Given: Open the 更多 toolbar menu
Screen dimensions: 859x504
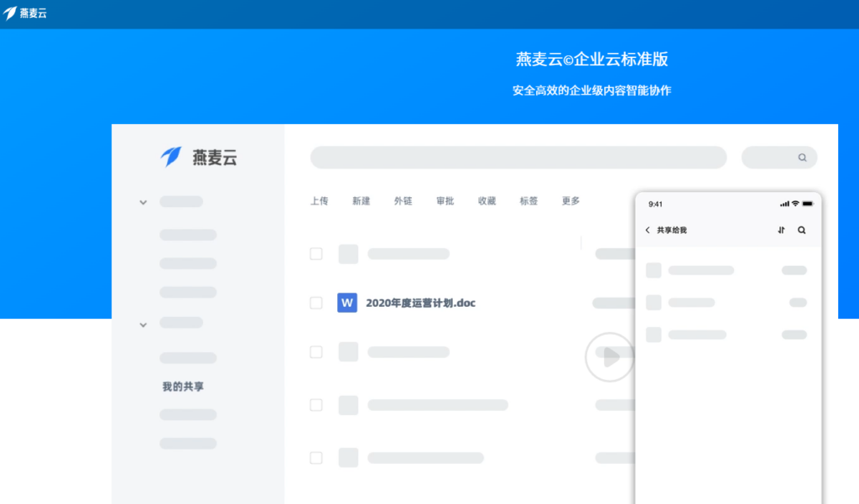Looking at the screenshot, I should (570, 201).
